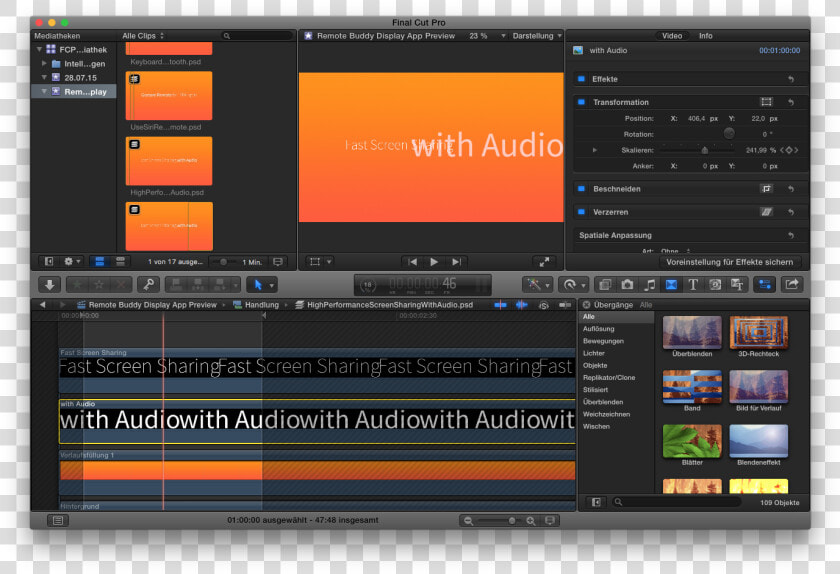Expand the Skalieren disclosure triangle
The image size is (840, 574).
[595, 150]
